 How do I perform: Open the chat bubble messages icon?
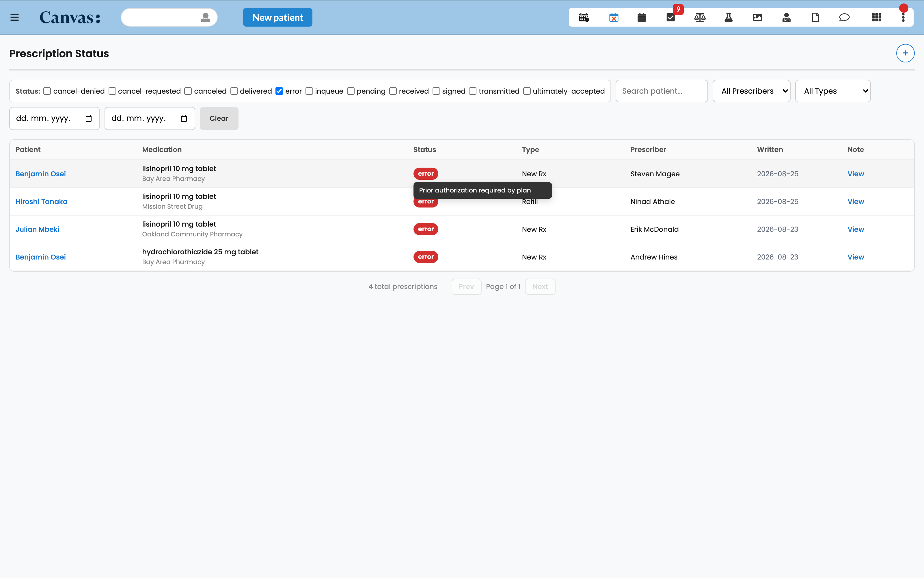pyautogui.click(x=844, y=18)
